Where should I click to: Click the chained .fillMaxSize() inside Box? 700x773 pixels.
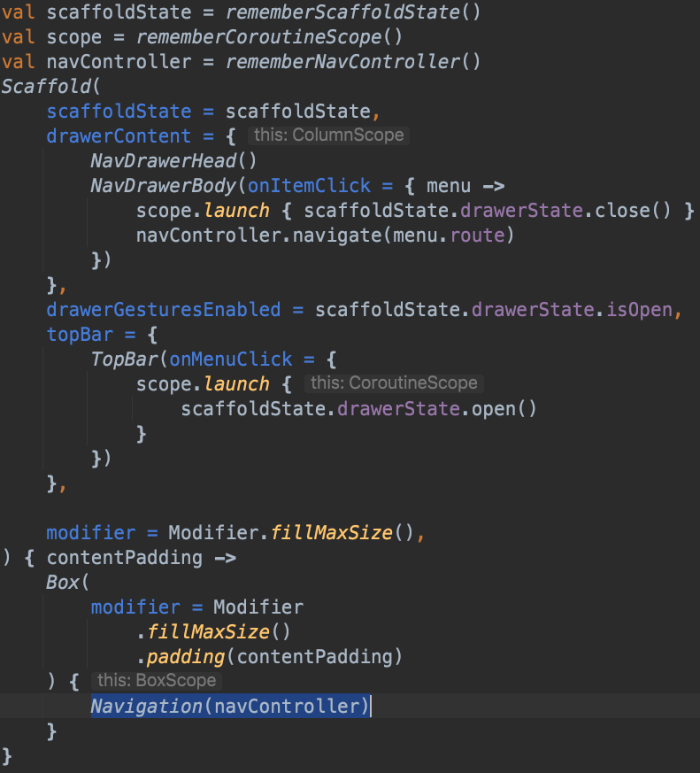pos(213,631)
